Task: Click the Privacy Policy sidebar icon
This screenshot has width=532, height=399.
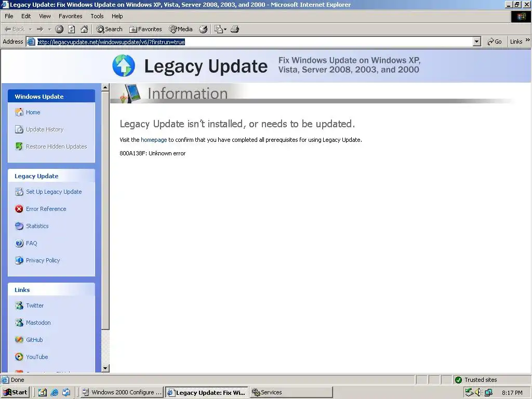Action: (x=19, y=260)
